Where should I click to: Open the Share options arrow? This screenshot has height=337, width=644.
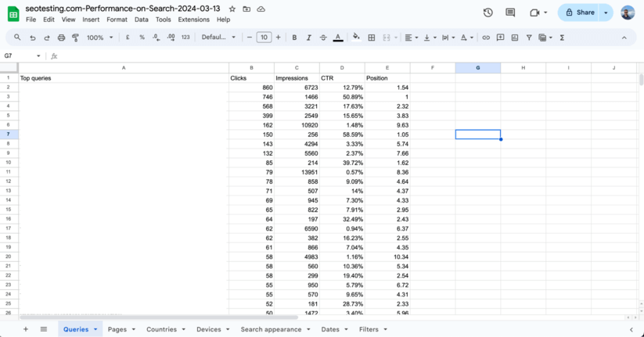606,13
